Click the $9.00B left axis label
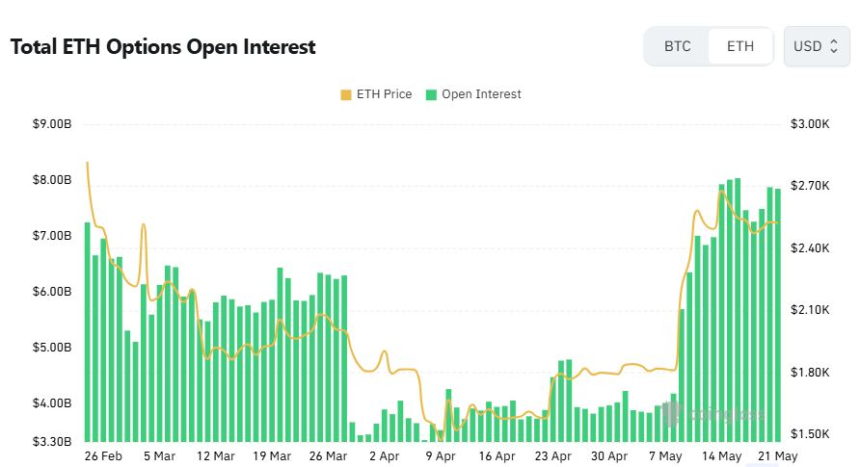This screenshot has height=467, width=860. click(52, 124)
